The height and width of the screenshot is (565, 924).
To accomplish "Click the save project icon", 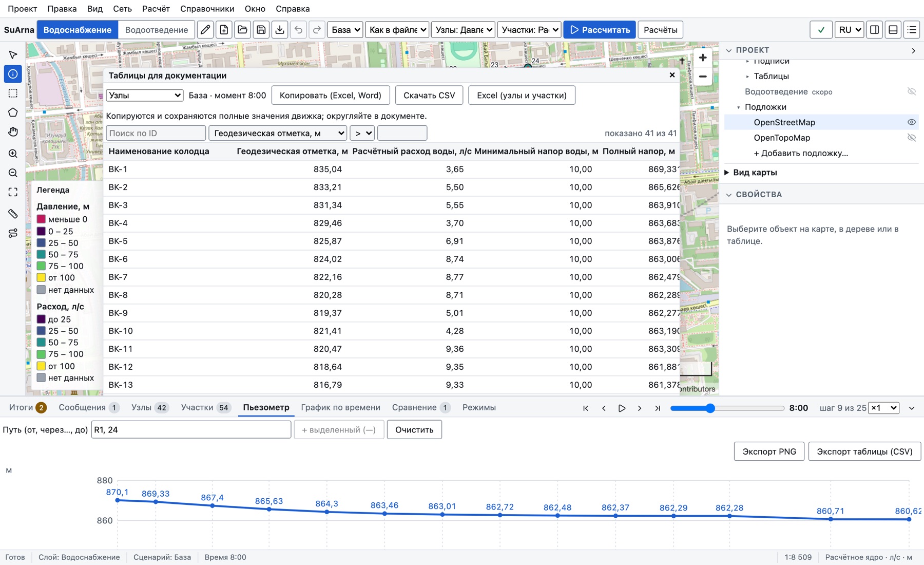I will [x=261, y=30].
